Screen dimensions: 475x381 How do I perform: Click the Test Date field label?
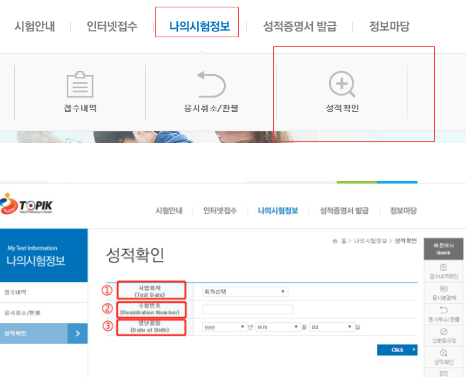[151, 291]
